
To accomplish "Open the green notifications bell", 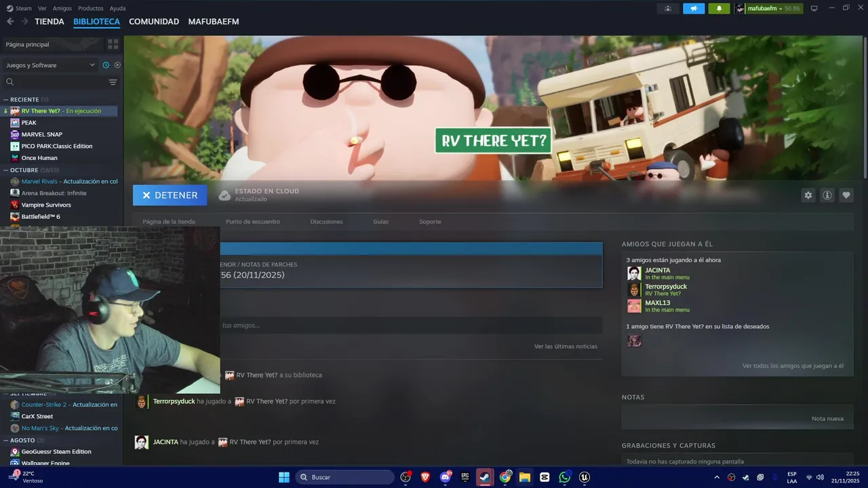I will pyautogui.click(x=719, y=8).
